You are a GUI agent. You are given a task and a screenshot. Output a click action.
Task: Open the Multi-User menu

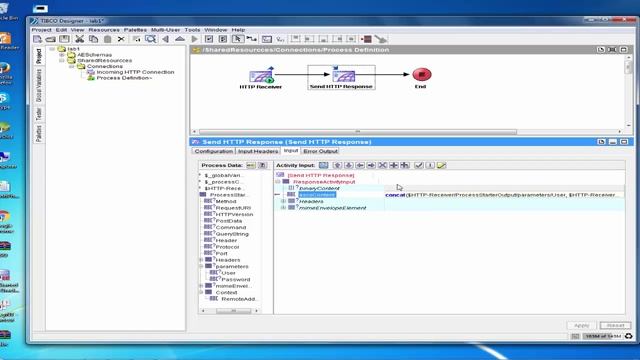pyautogui.click(x=165, y=30)
